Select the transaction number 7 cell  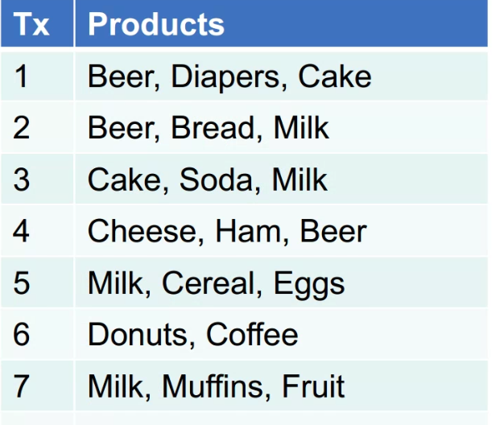tap(22, 386)
